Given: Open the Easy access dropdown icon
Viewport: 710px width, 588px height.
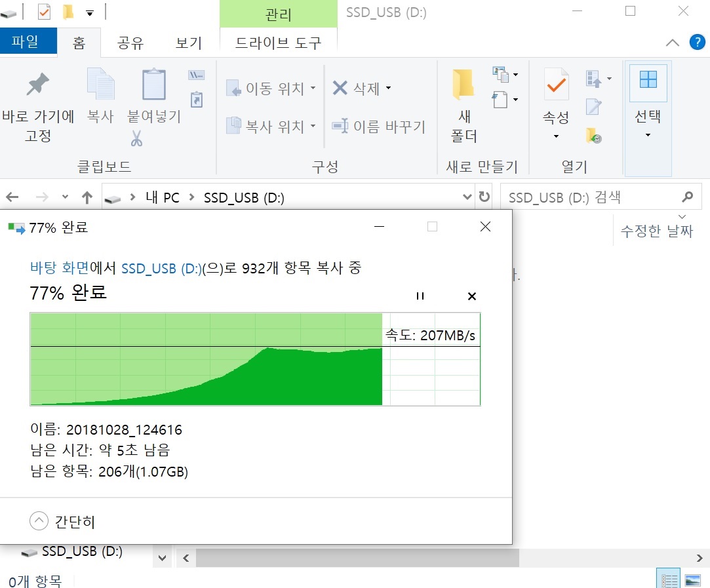Looking at the screenshot, I should tap(505, 100).
